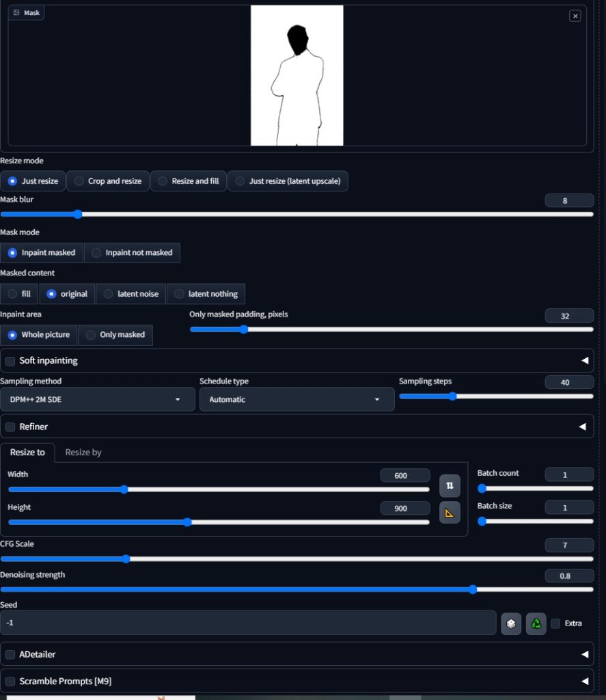Tick the Extra seed checkbox
Image resolution: width=606 pixels, height=700 pixels.
555,623
